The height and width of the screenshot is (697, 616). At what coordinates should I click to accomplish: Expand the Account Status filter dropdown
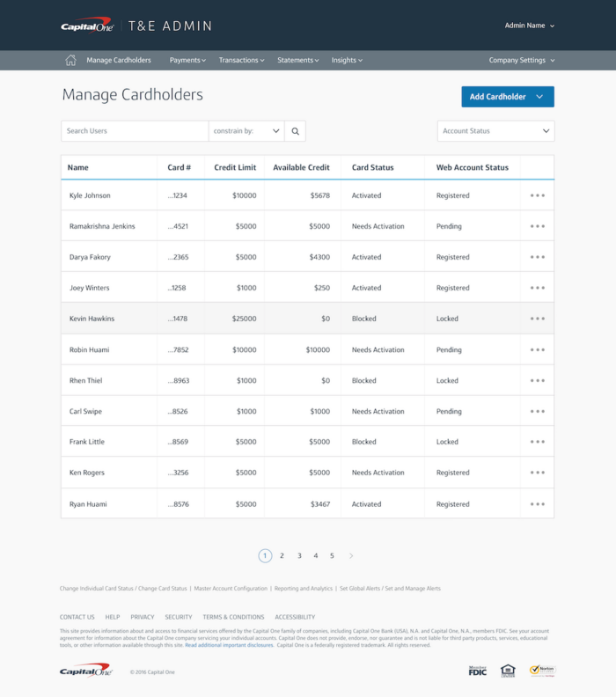pyautogui.click(x=495, y=131)
